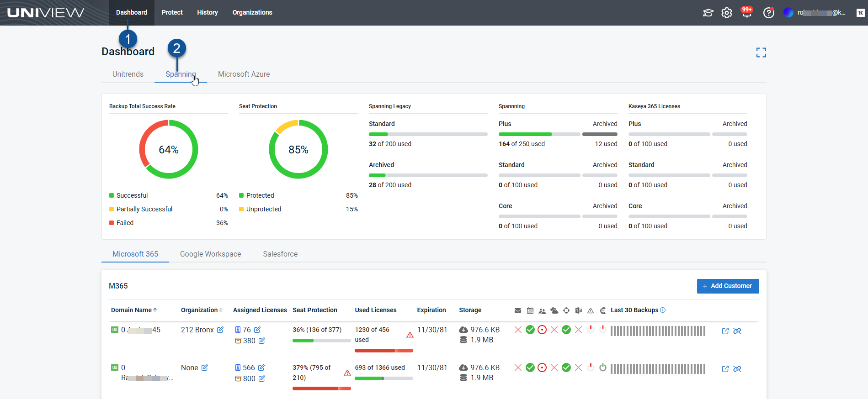Click the '12 used' archived value

[606, 144]
